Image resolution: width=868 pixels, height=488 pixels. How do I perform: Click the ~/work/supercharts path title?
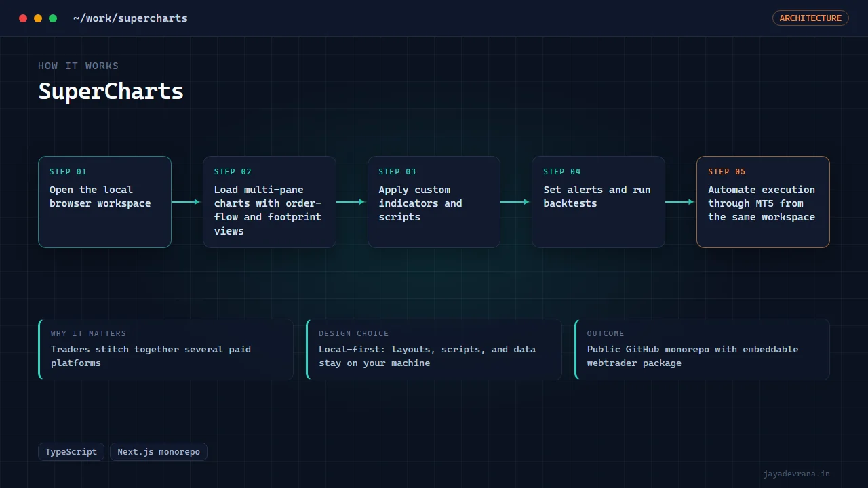coord(130,18)
